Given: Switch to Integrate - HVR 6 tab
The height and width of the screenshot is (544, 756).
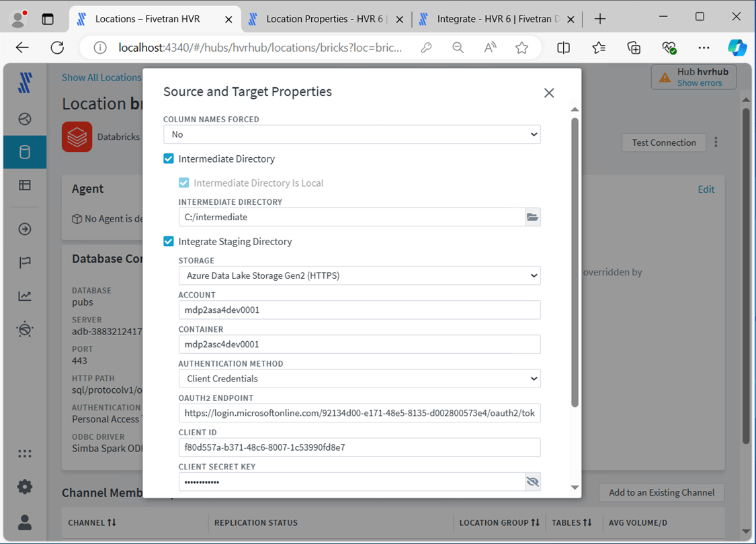Looking at the screenshot, I should (x=497, y=19).
